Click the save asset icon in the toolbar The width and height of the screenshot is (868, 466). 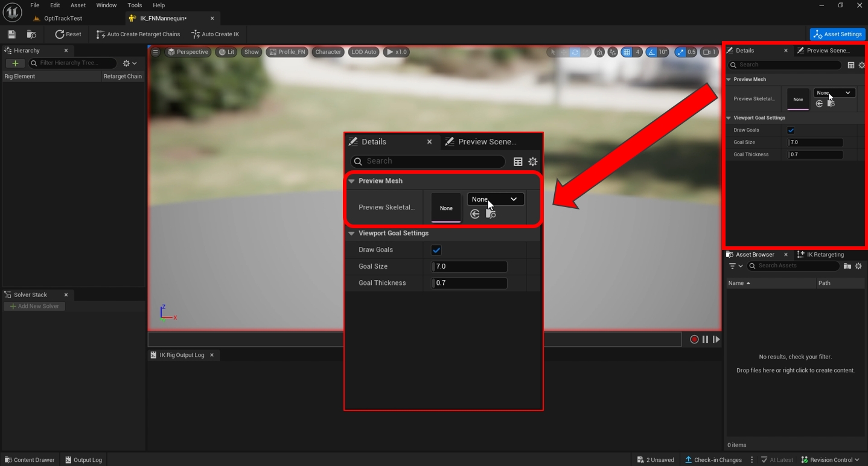11,34
